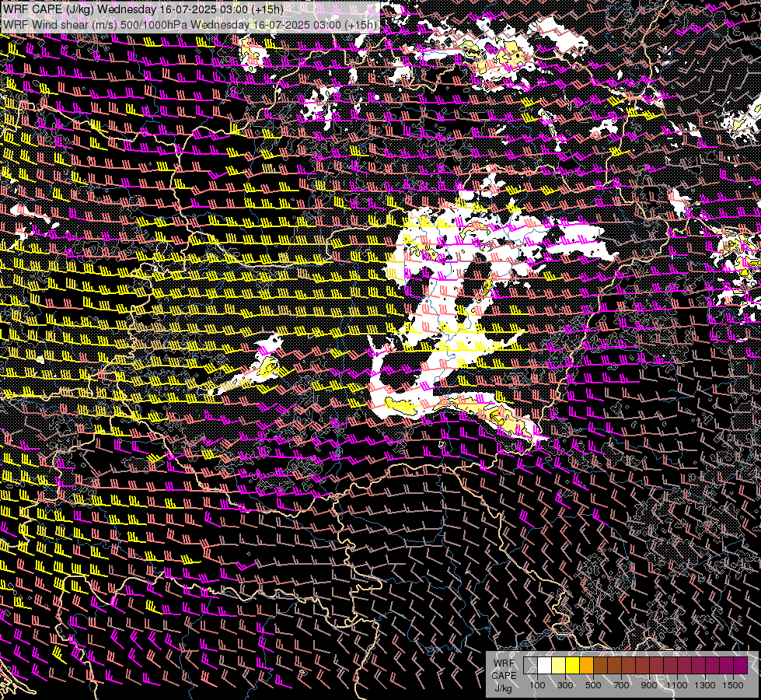Click the 'WRF Wind shear (m/s) 500/1000hPa' title line
Screen dimensions: 761x700
coord(190,25)
